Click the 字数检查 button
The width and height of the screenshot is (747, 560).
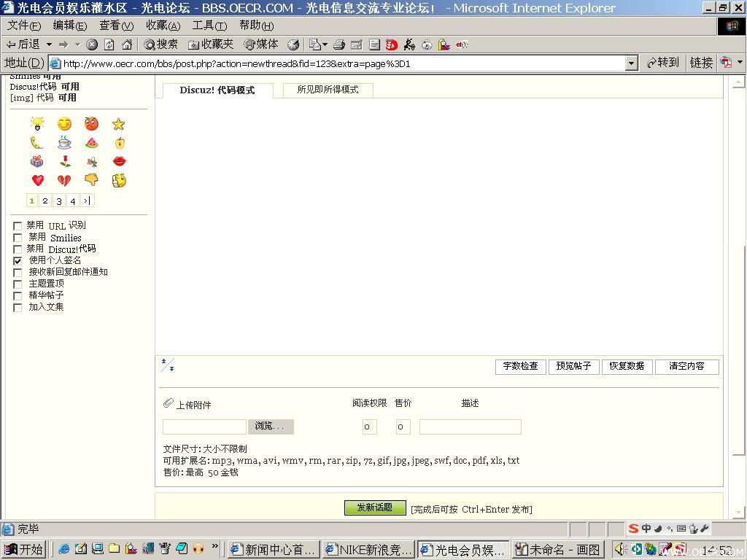click(x=521, y=366)
